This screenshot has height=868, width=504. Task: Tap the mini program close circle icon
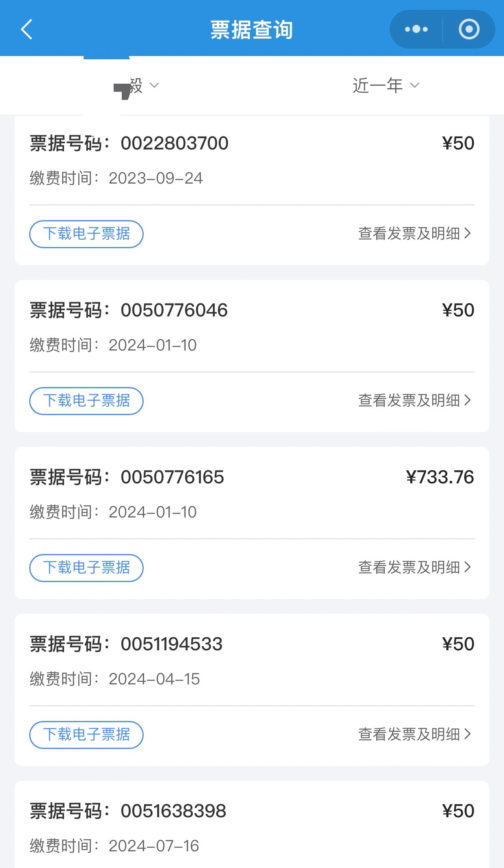(x=469, y=29)
